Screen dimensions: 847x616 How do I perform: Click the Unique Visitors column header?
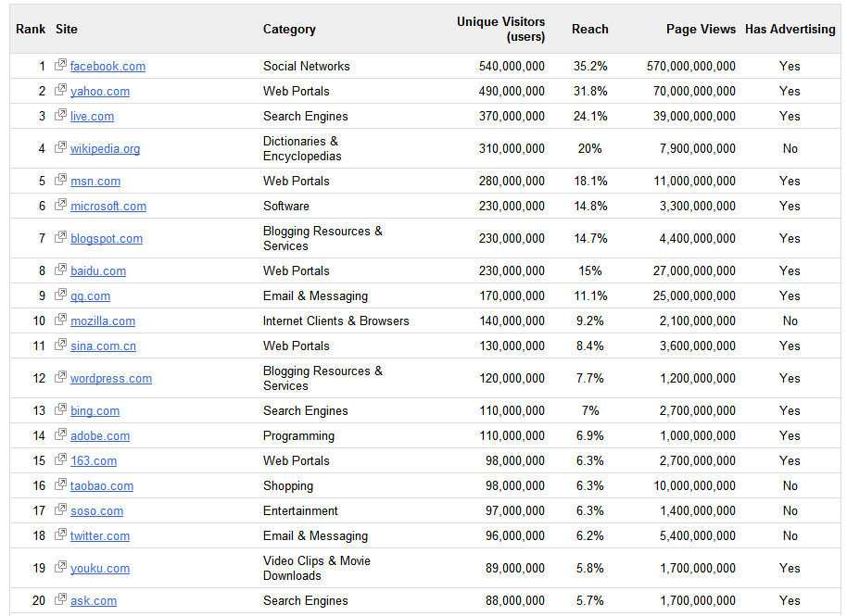pyautogui.click(x=500, y=29)
